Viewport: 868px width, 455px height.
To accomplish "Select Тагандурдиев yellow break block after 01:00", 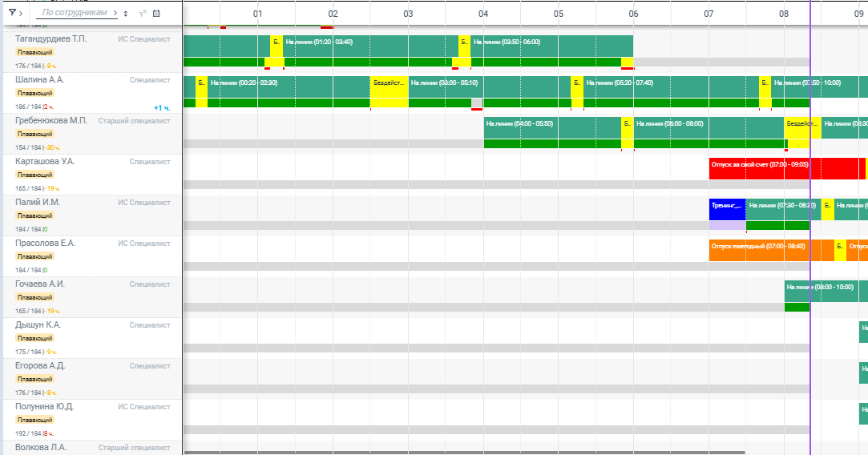I will click(277, 46).
